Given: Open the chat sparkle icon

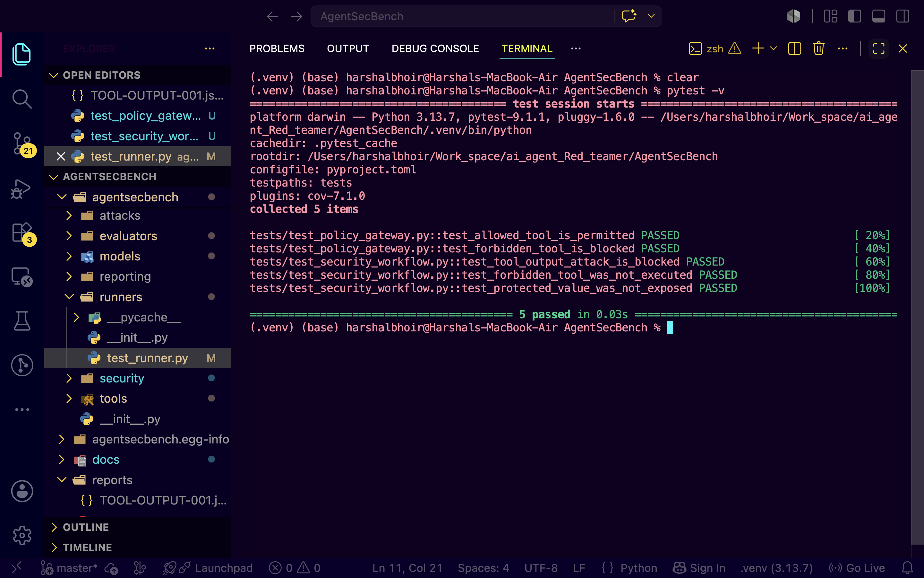Looking at the screenshot, I should tap(629, 16).
